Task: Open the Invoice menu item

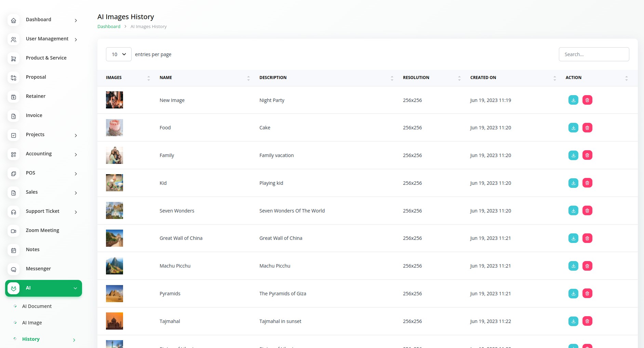Action: (x=34, y=115)
